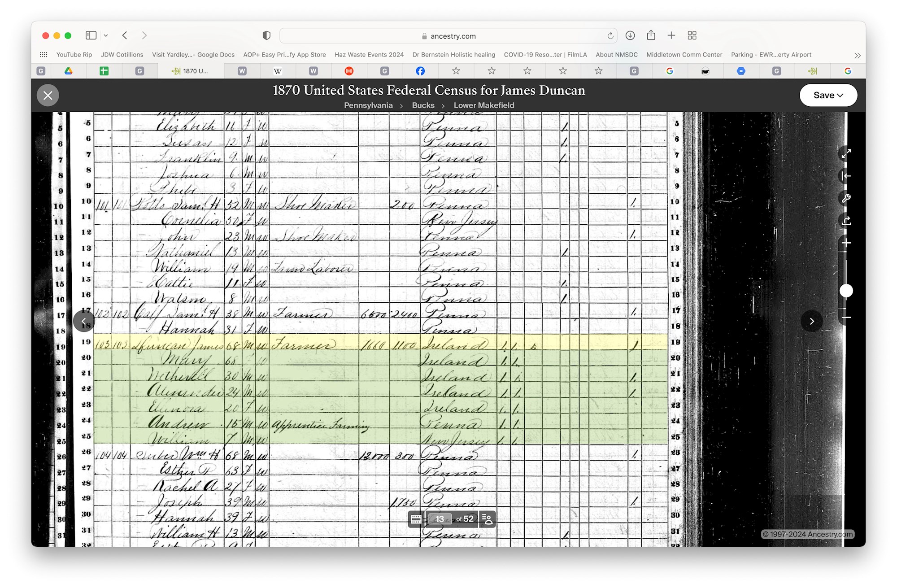
Task: Zoom in with the plus button
Action: click(x=846, y=243)
